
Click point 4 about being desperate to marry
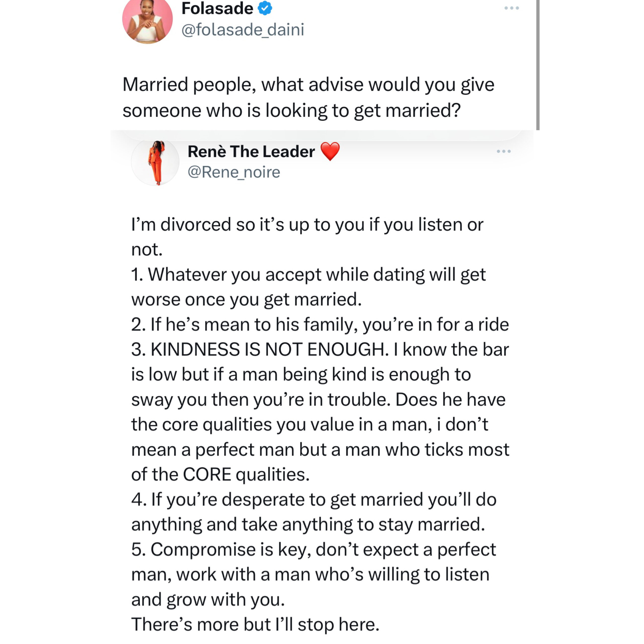click(x=314, y=512)
